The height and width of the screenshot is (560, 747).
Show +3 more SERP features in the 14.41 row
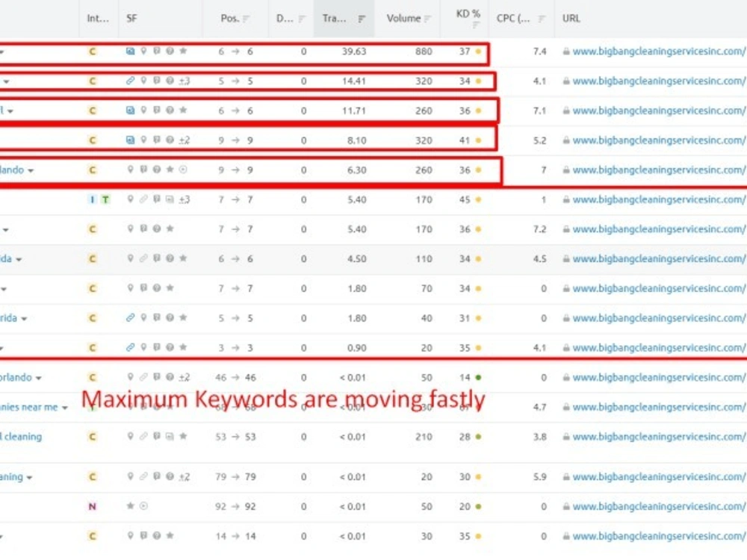click(x=185, y=81)
